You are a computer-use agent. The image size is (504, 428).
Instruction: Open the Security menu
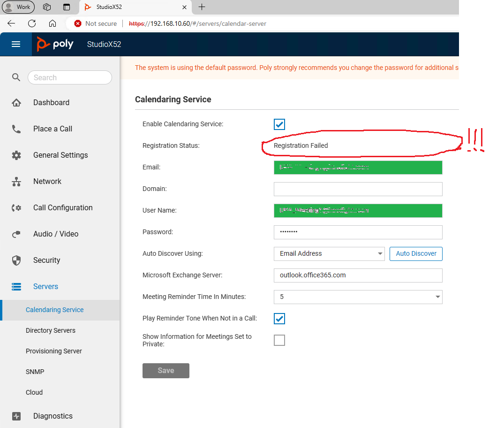pos(46,260)
